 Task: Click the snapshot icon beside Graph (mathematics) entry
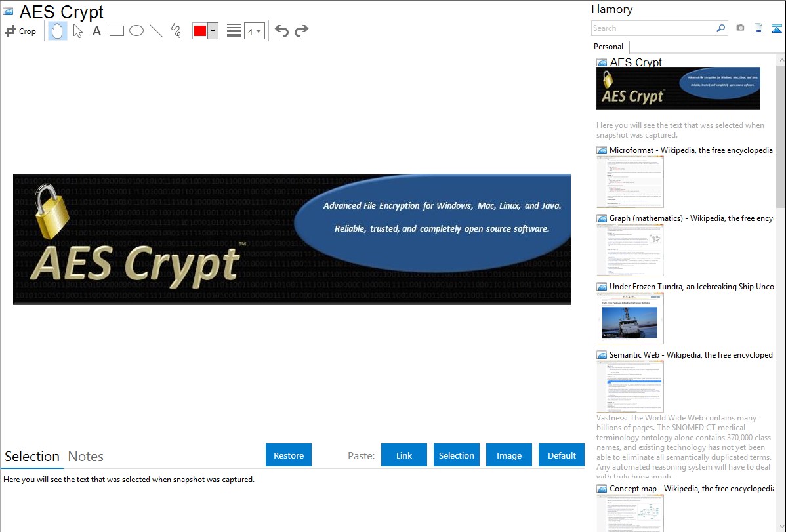point(602,218)
